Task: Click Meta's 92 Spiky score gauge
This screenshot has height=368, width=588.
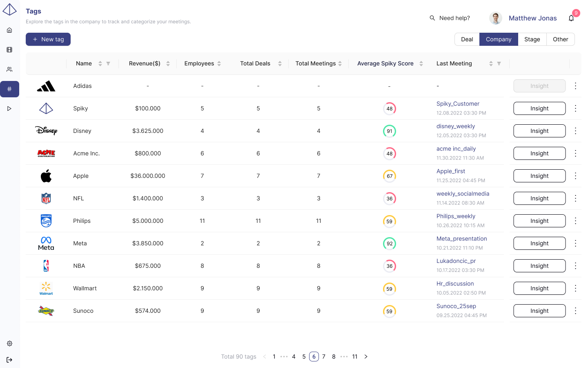Action: click(390, 244)
